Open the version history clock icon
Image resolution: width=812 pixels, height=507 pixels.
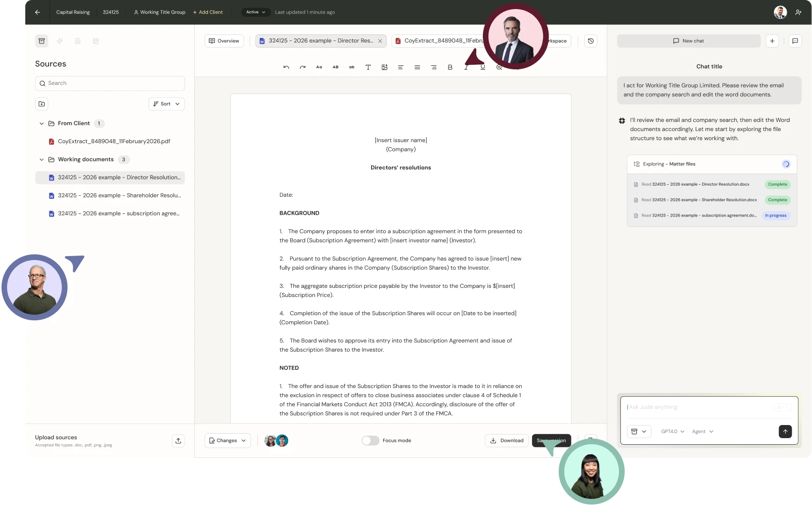click(591, 41)
